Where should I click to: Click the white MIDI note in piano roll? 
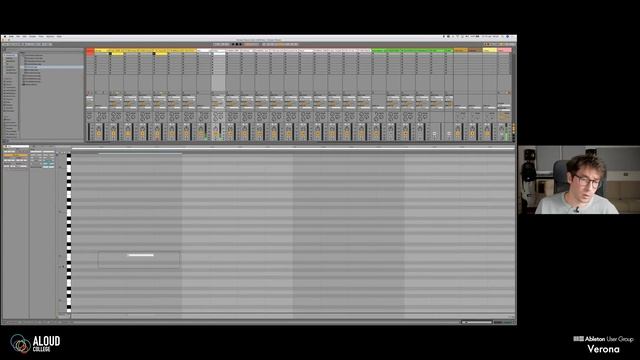pyautogui.click(x=141, y=255)
